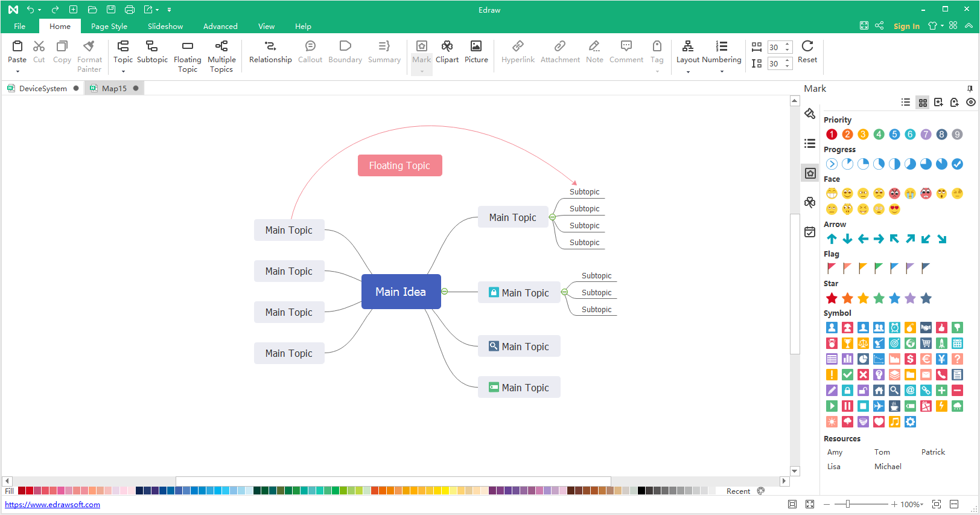
Task: Switch Mark panel to list view
Action: pyautogui.click(x=906, y=103)
